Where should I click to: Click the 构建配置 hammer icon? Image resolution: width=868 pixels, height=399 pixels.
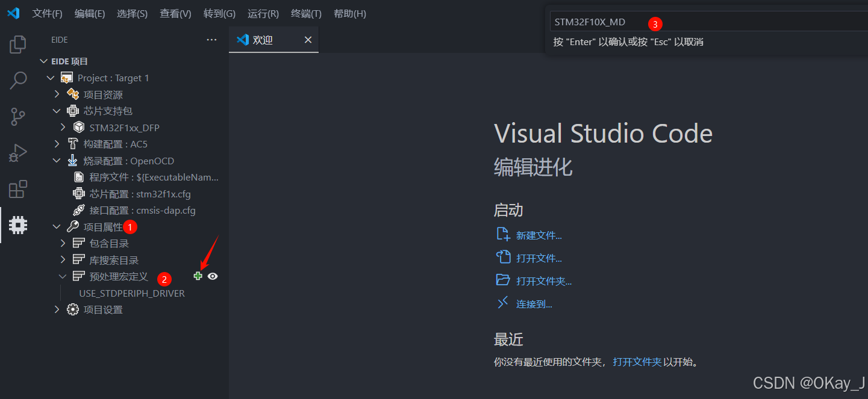(73, 144)
